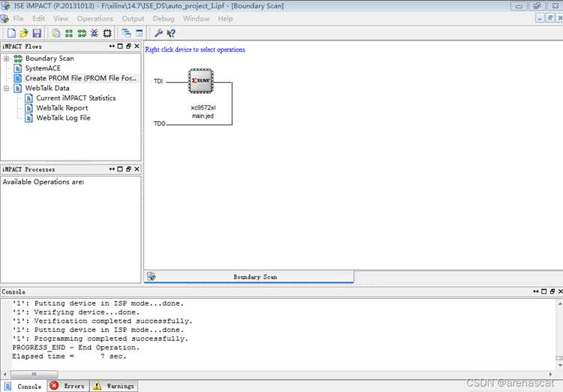The image size is (563, 392).
Task: Select Boundary Scan in iMPACT Flows
Action: pyautogui.click(x=50, y=59)
